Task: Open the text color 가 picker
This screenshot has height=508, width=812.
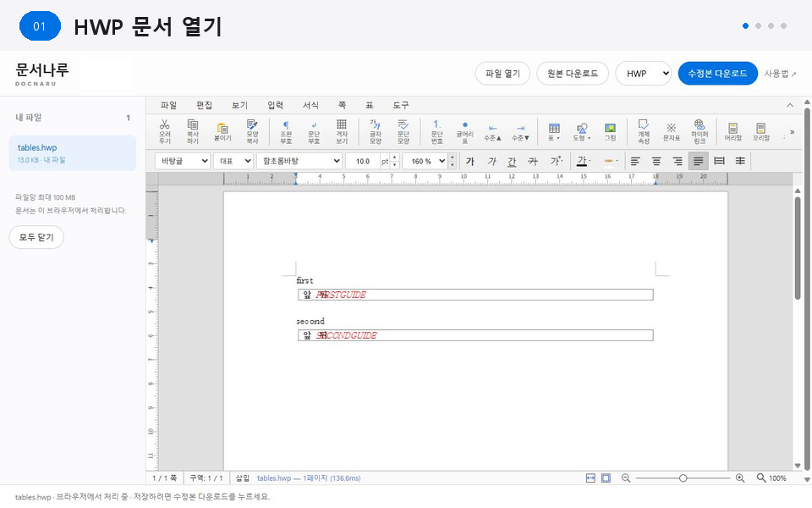Action: [584, 161]
